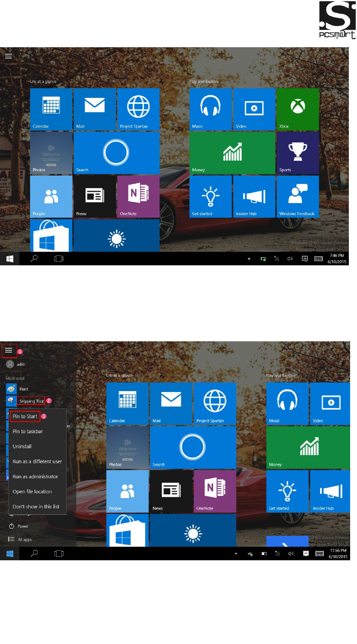
Task: Open News tile in bottom screenshot
Action: pyautogui.click(x=171, y=491)
